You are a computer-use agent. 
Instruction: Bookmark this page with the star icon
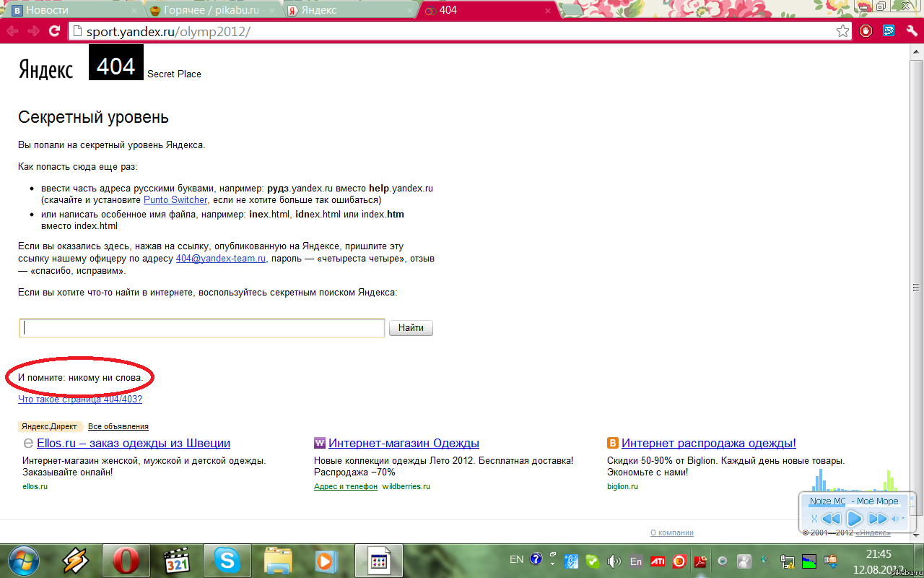[842, 31]
